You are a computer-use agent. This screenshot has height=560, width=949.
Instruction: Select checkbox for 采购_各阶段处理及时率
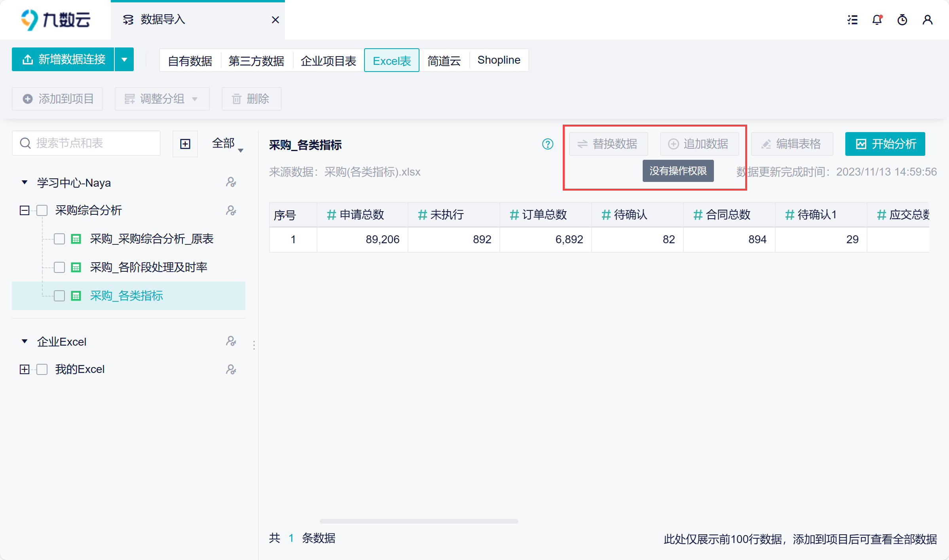[x=59, y=267]
